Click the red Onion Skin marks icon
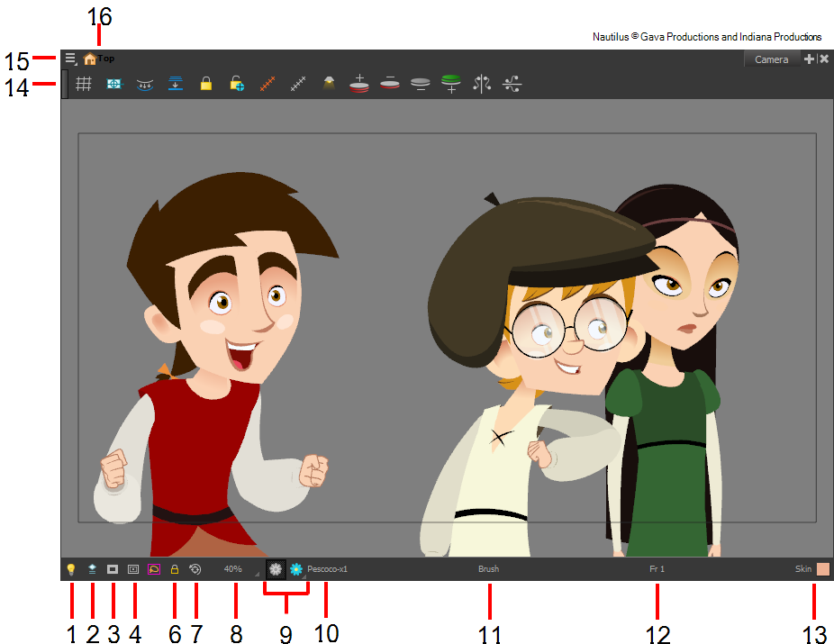 point(267,83)
